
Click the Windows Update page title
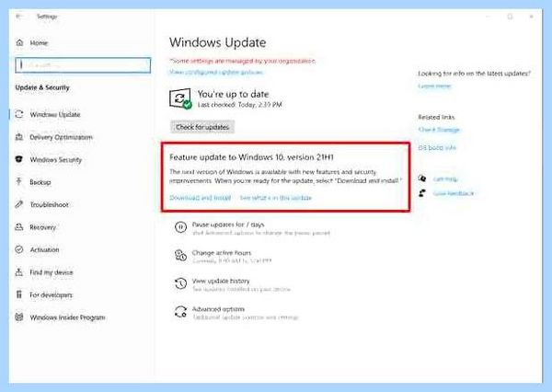tap(217, 42)
